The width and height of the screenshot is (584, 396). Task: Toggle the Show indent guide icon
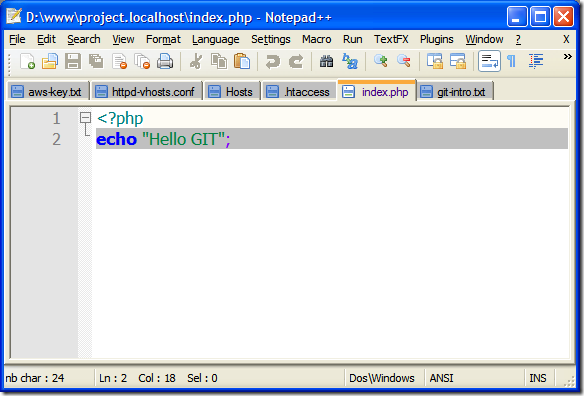pyautogui.click(x=536, y=61)
